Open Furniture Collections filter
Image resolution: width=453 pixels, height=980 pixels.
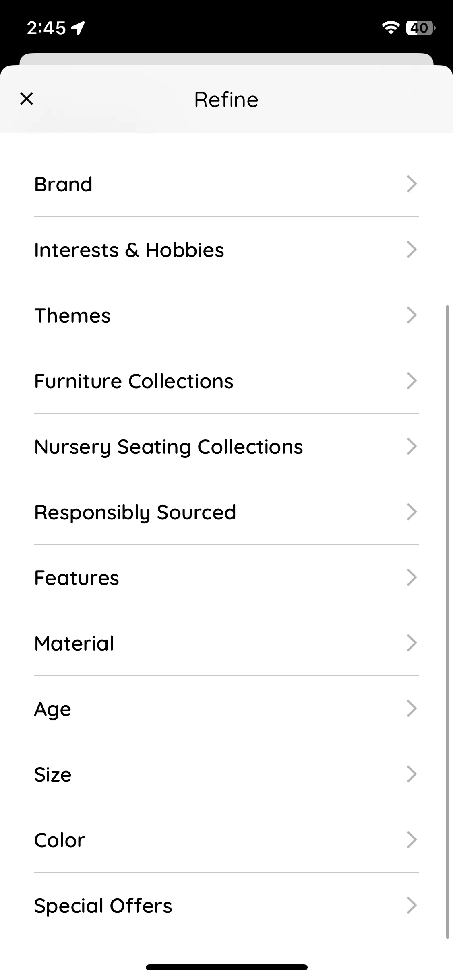click(226, 381)
